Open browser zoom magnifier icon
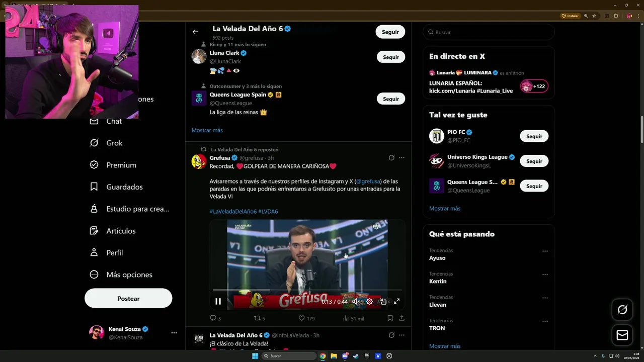The width and height of the screenshot is (644, 362). click(586, 16)
